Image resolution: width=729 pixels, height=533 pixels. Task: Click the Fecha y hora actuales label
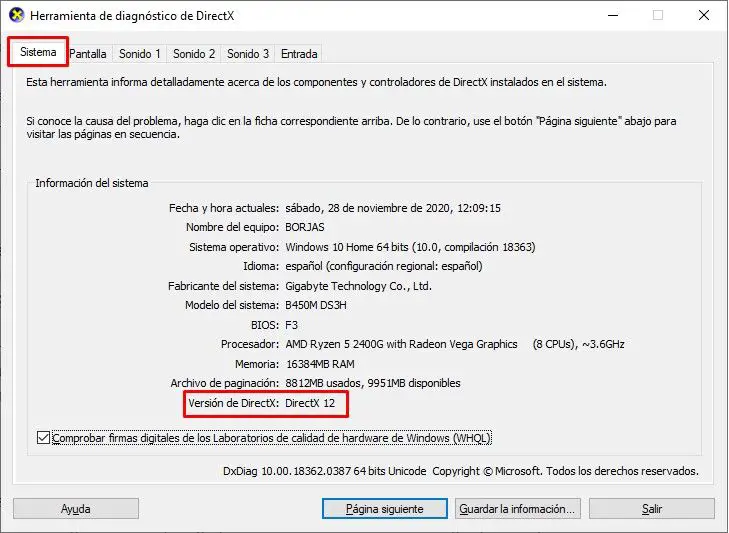pos(224,208)
